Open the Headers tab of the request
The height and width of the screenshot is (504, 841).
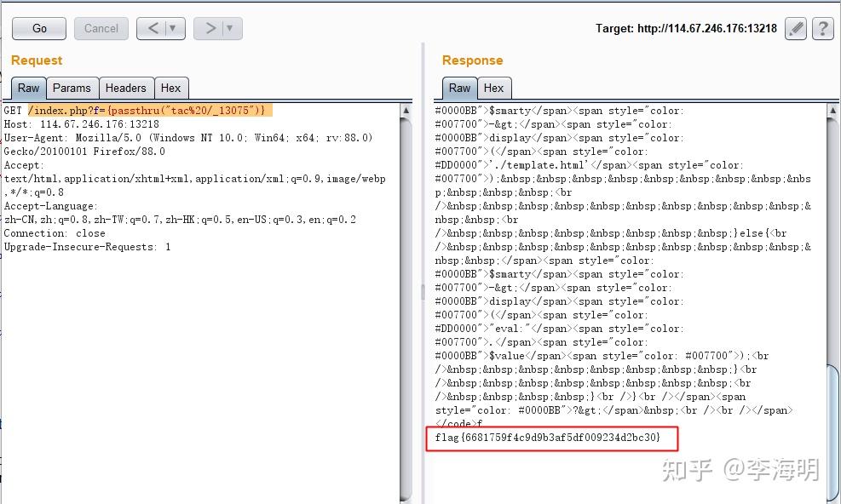(126, 88)
